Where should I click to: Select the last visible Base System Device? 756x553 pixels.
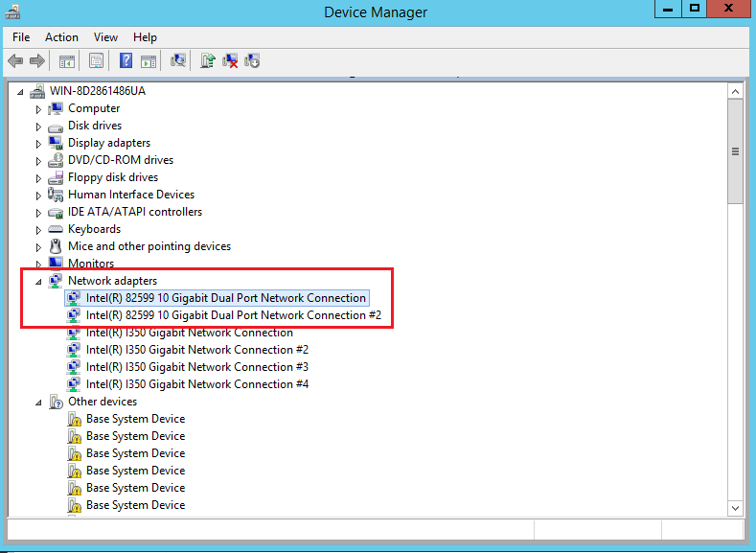click(x=135, y=505)
